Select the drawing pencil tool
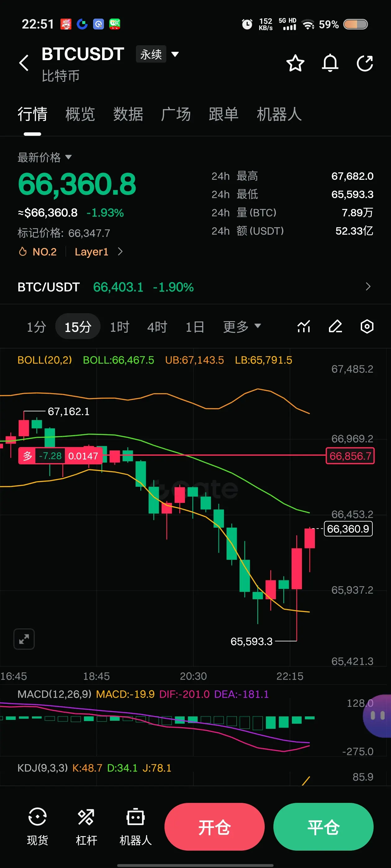The image size is (391, 868). [x=335, y=326]
